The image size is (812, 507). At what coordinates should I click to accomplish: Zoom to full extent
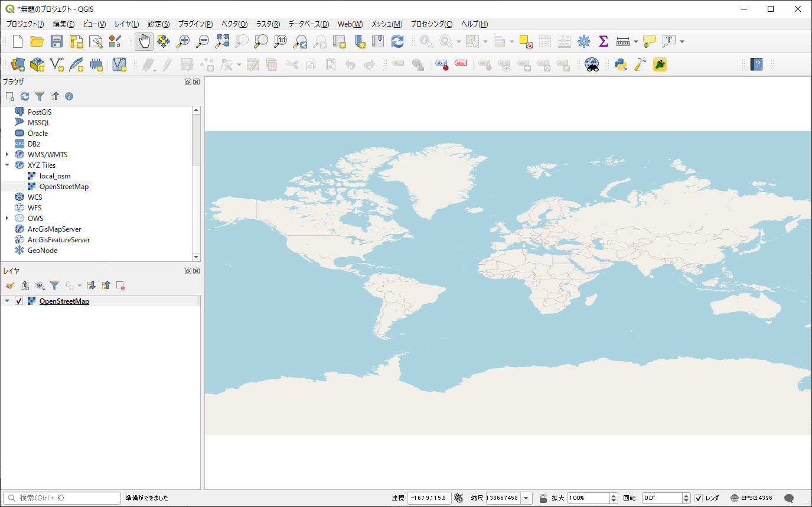tap(222, 41)
